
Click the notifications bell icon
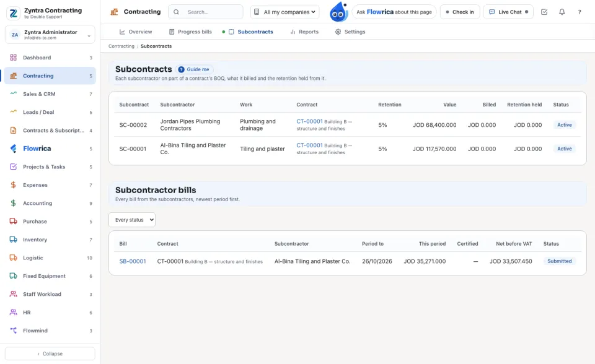coord(562,12)
